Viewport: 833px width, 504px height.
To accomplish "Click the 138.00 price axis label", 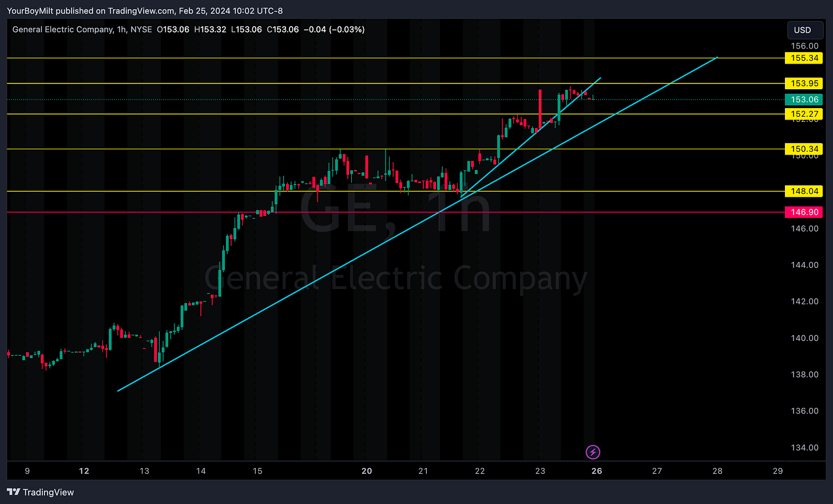I will pos(804,374).
